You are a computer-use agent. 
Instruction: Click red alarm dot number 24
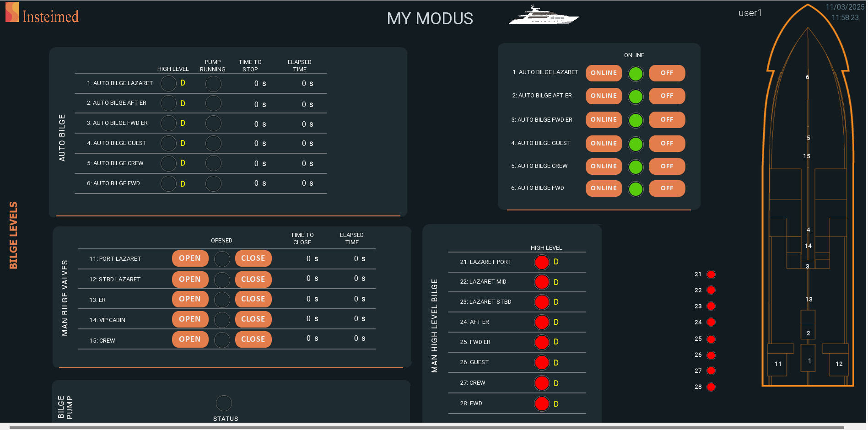pos(711,322)
